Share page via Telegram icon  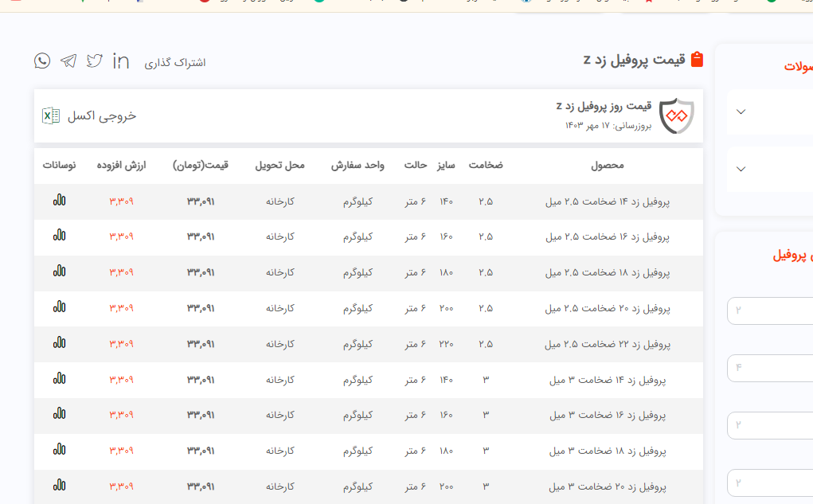68,61
